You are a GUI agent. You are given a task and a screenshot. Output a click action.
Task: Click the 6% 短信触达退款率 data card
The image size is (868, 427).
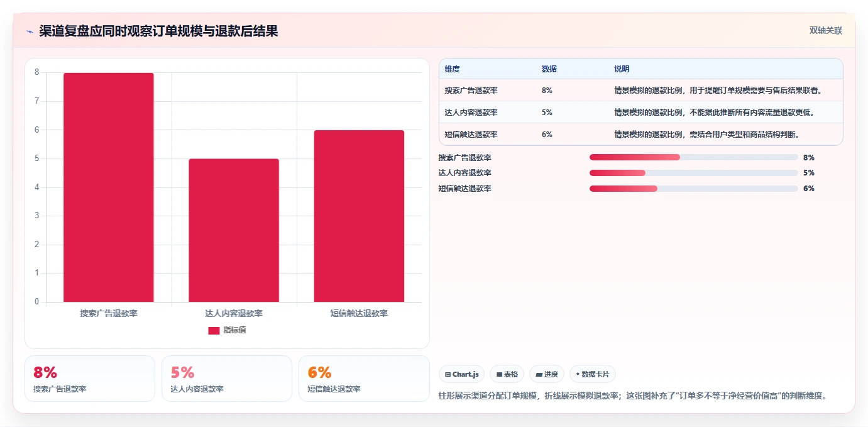[364, 379]
